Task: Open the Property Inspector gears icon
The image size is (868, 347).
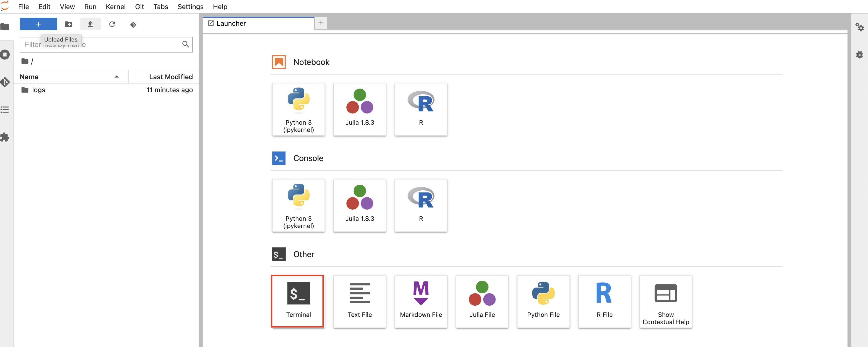Action: (x=859, y=27)
